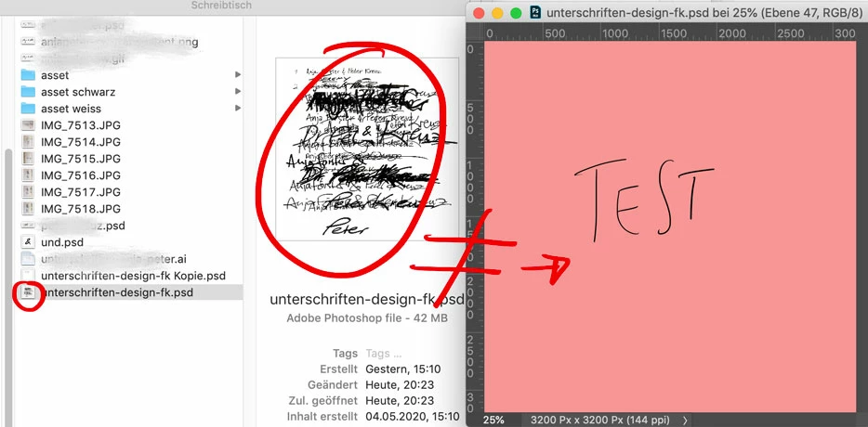The height and width of the screenshot is (427, 868).
Task: Click the asset folder name
Action: point(55,74)
